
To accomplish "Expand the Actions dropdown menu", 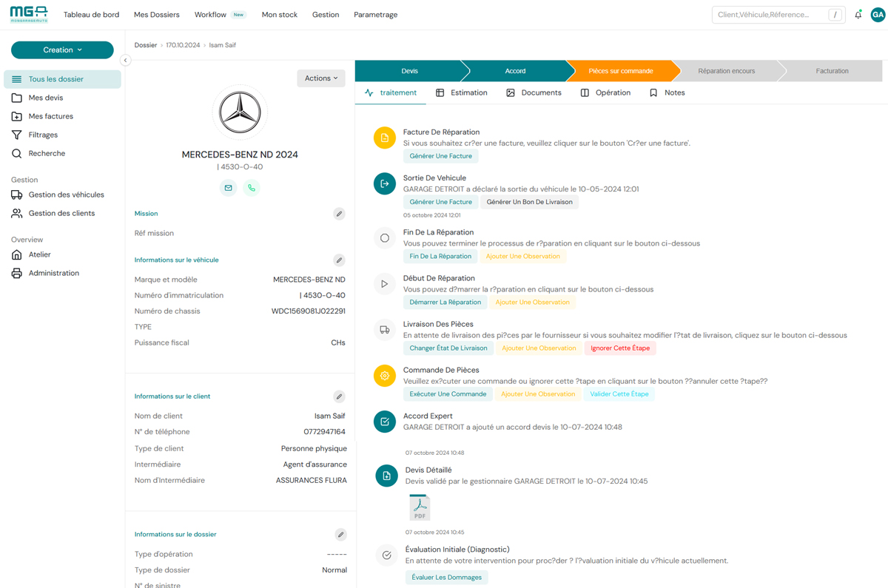I will [x=321, y=78].
